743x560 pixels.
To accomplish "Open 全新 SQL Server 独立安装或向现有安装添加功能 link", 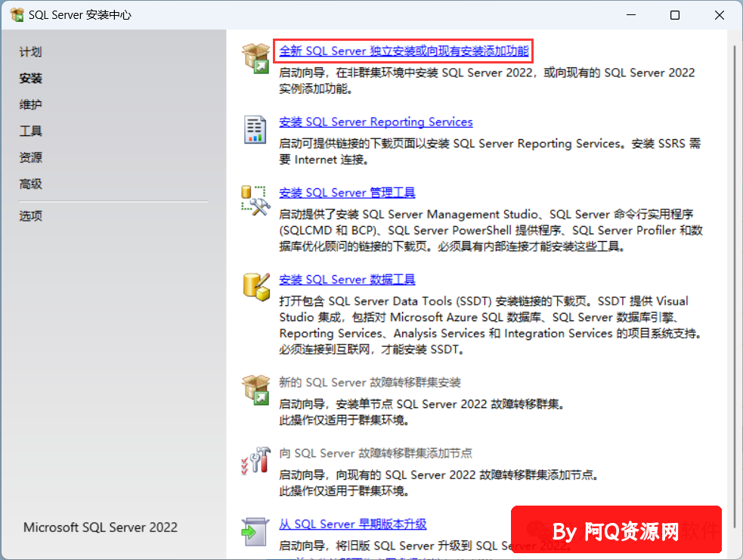I will [404, 51].
